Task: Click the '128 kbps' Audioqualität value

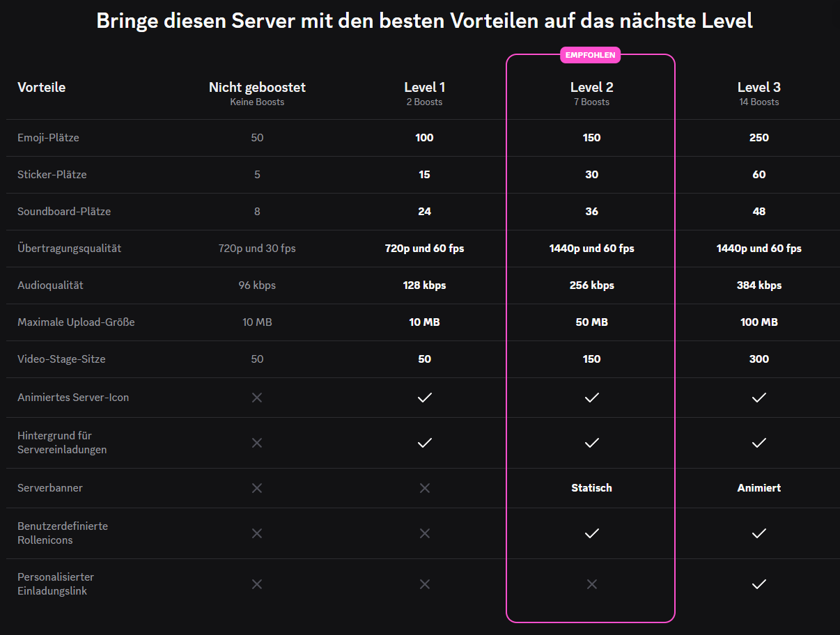Action: point(425,285)
